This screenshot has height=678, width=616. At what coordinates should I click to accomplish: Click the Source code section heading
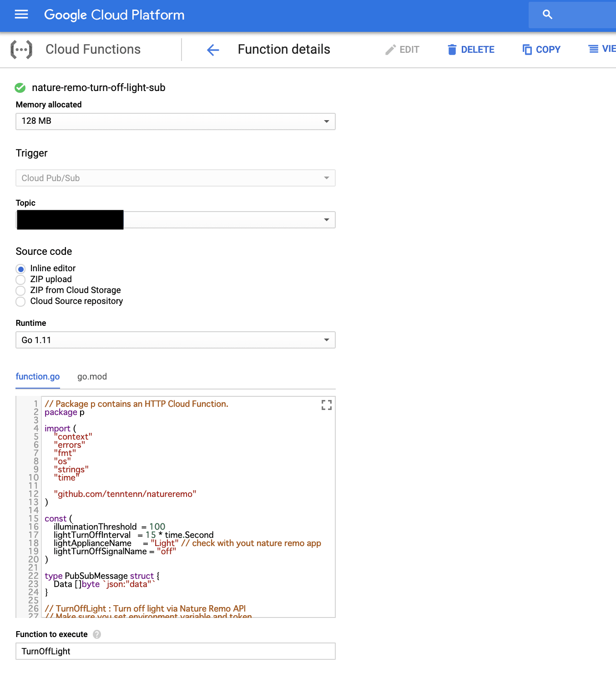click(x=44, y=252)
